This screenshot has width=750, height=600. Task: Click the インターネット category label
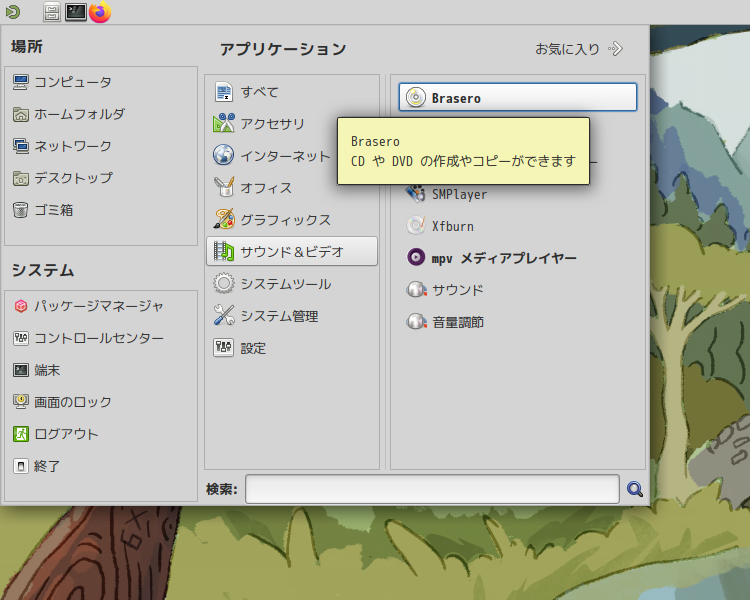coord(285,156)
